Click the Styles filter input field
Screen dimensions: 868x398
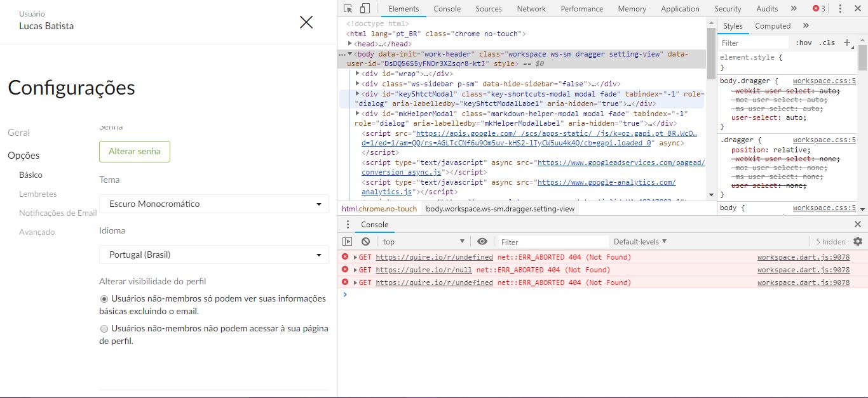point(754,43)
